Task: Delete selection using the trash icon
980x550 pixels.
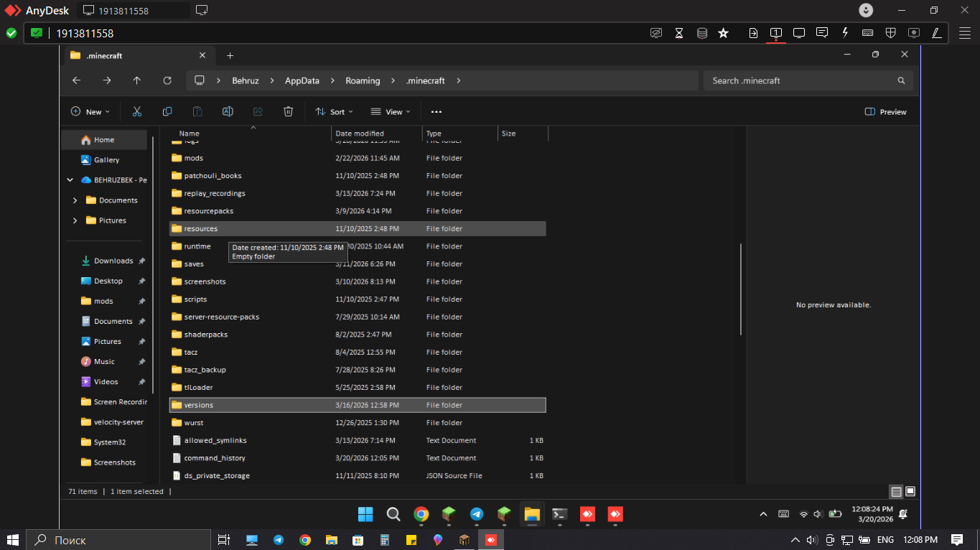Action: point(288,111)
